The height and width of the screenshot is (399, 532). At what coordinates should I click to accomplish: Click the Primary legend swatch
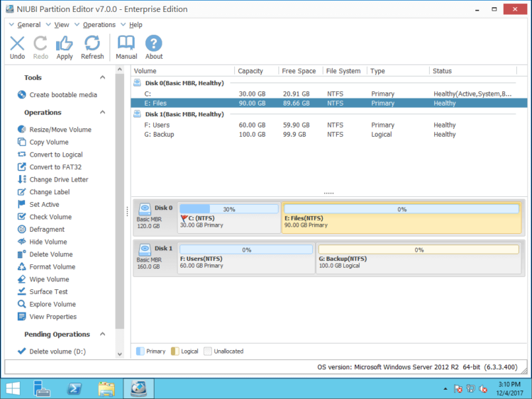pyautogui.click(x=140, y=352)
